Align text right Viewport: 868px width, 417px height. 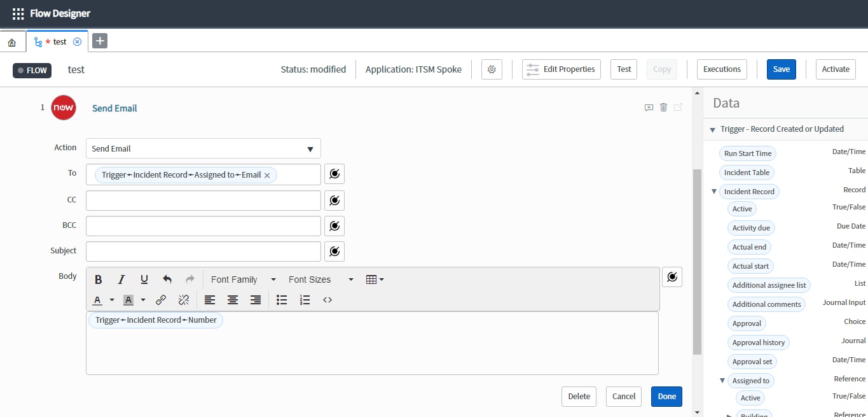point(256,300)
